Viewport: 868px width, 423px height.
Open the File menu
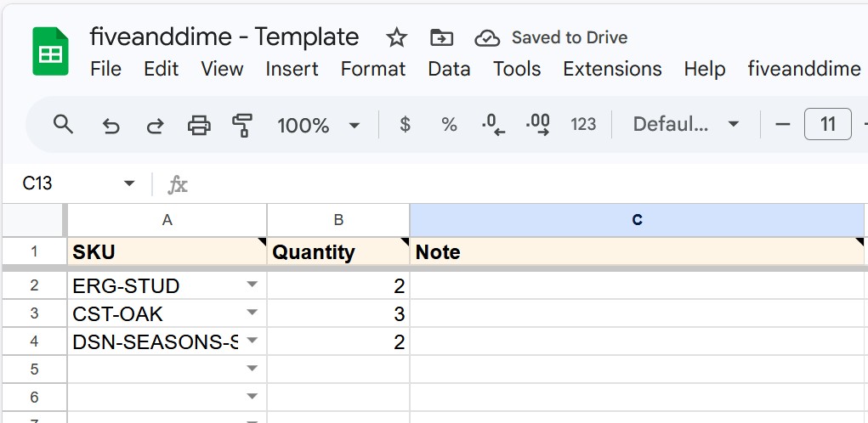(x=105, y=69)
